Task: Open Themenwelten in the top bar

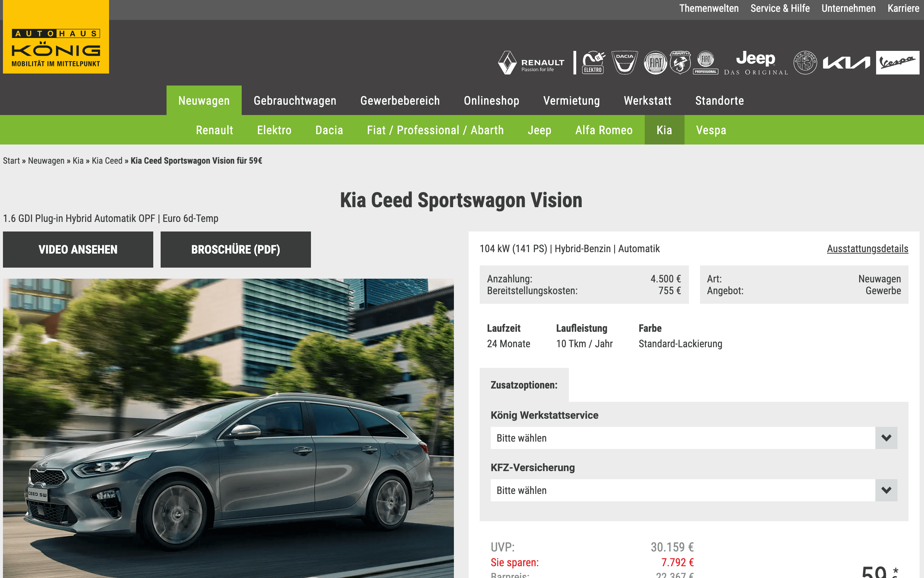Action: point(708,8)
